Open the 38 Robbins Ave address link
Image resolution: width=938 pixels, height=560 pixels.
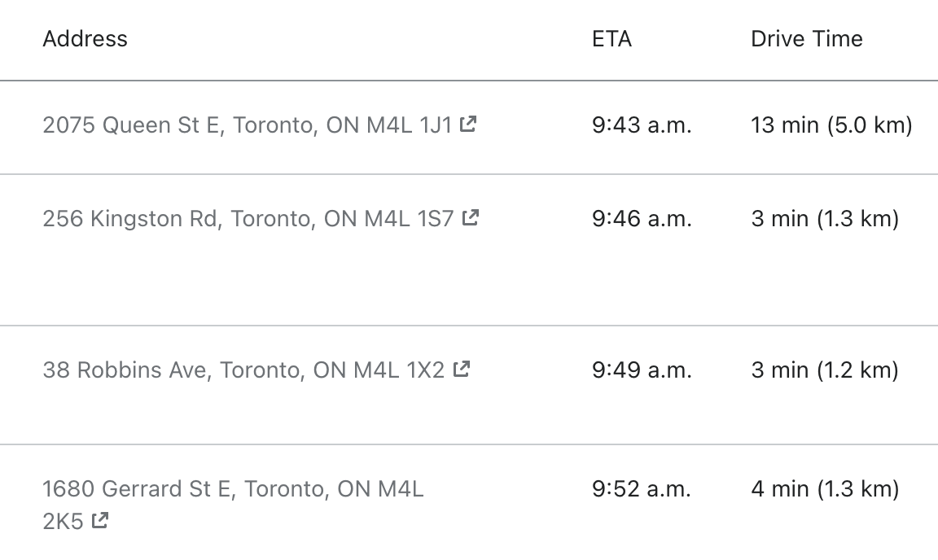(x=243, y=370)
